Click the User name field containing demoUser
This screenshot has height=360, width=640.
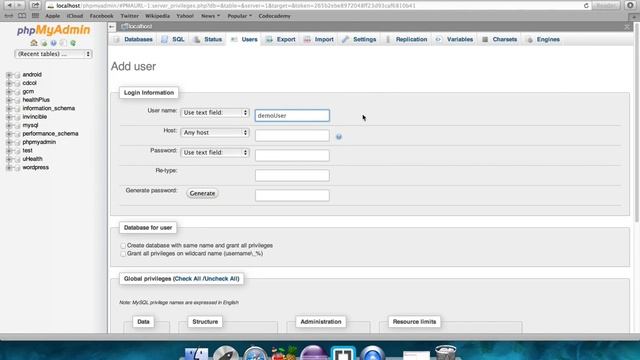point(292,116)
